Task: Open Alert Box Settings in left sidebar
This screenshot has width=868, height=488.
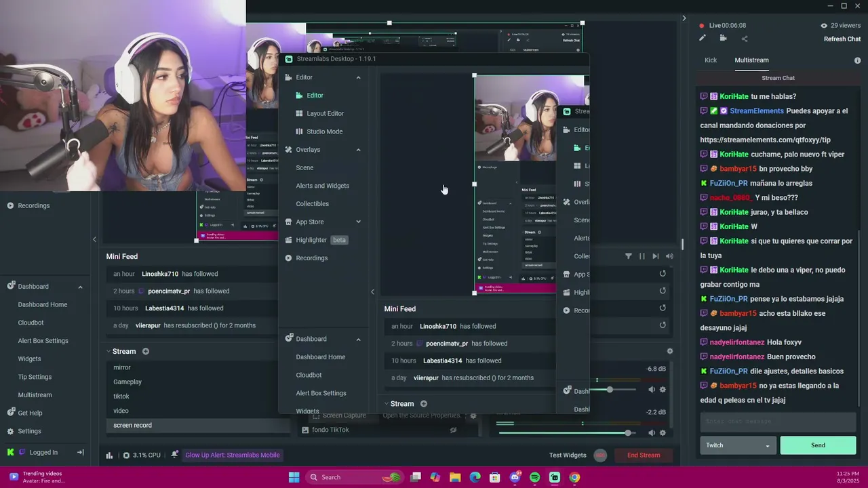Action: click(43, 341)
